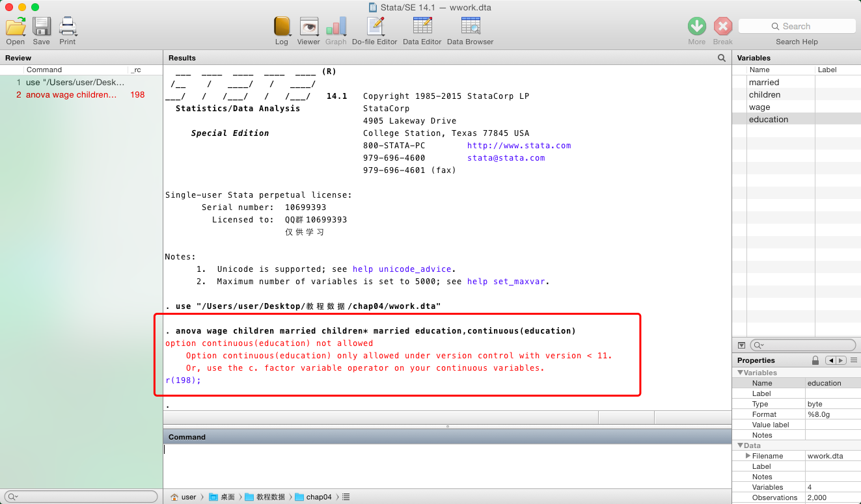The width and height of the screenshot is (861, 504).
Task: Click the Observations value 2,000
Action: point(817,497)
